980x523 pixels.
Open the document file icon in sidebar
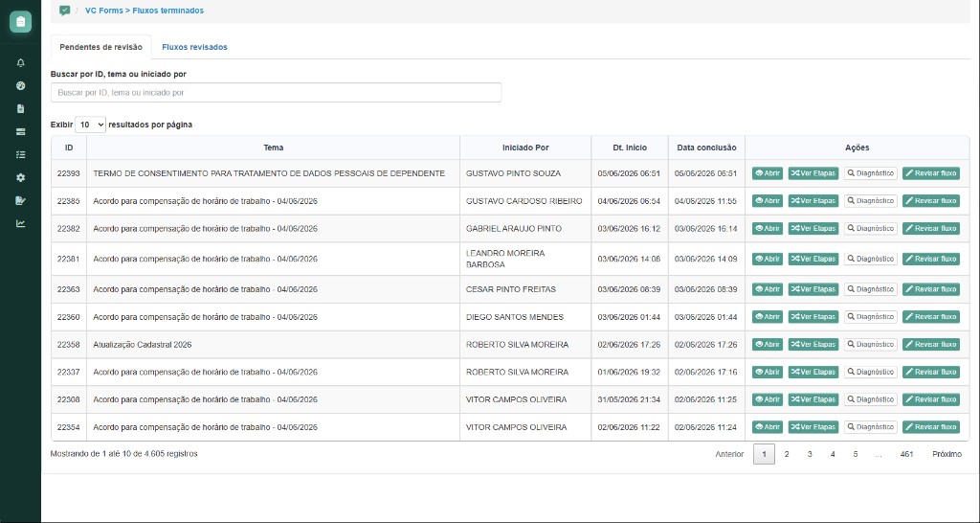(x=21, y=109)
